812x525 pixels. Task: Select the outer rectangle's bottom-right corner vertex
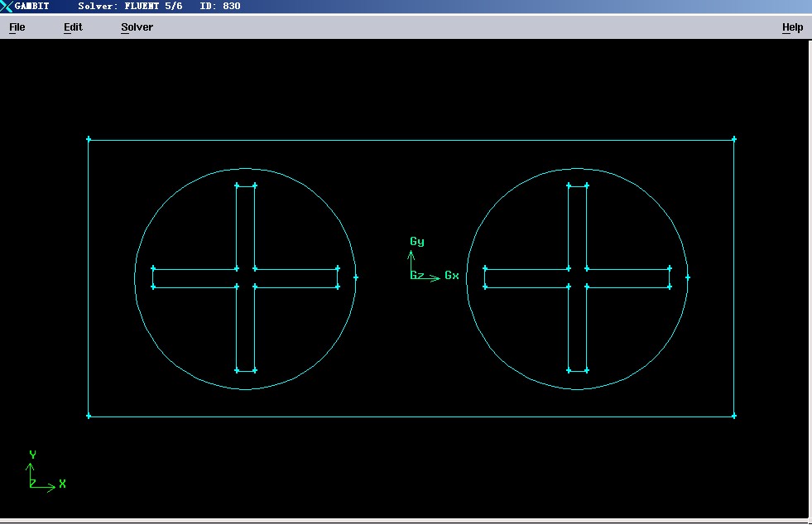734,417
